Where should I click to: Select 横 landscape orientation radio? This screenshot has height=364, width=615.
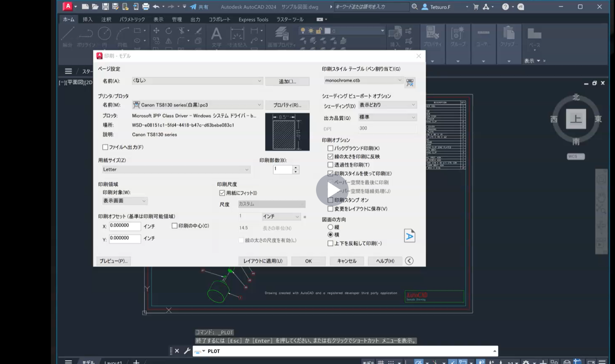pos(330,235)
